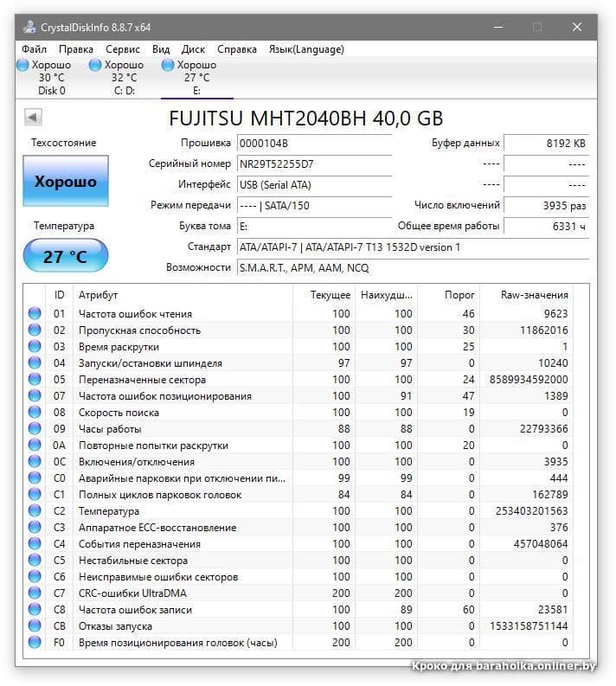Click the Стандарт field ATA/ATAPI-7
The height and width of the screenshot is (686, 616).
413,247
